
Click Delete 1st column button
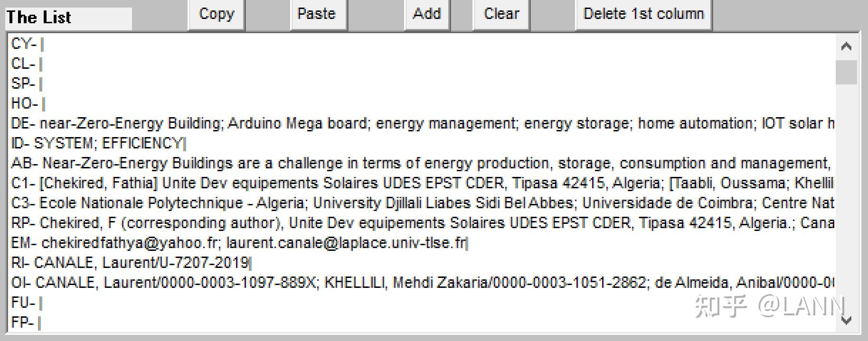coord(643,14)
